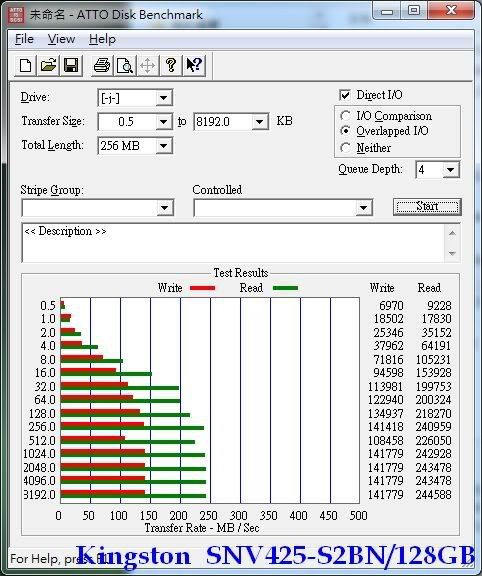Click read value 199753 in 32.0 row
Viewport: 482px width, 576px height.
point(433,386)
